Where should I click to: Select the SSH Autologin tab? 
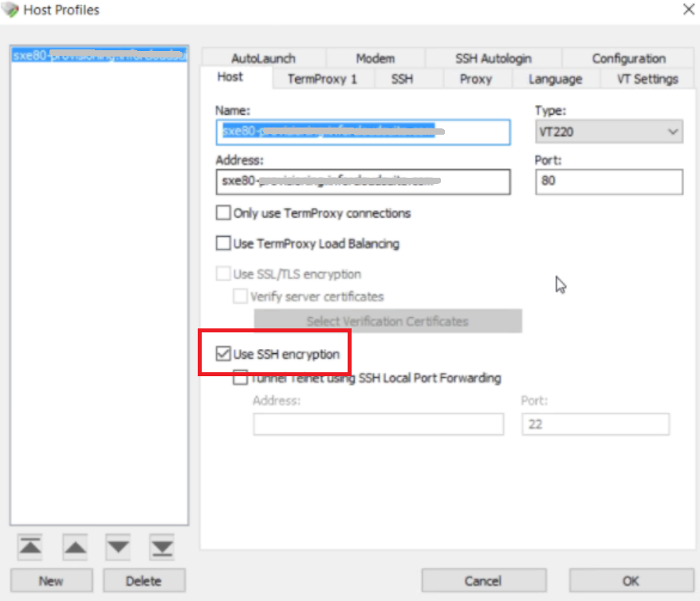click(x=492, y=58)
